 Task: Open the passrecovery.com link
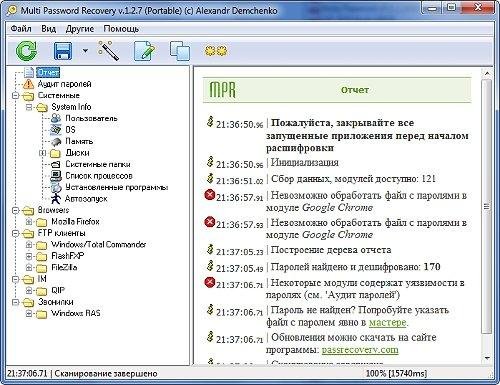click(360, 350)
